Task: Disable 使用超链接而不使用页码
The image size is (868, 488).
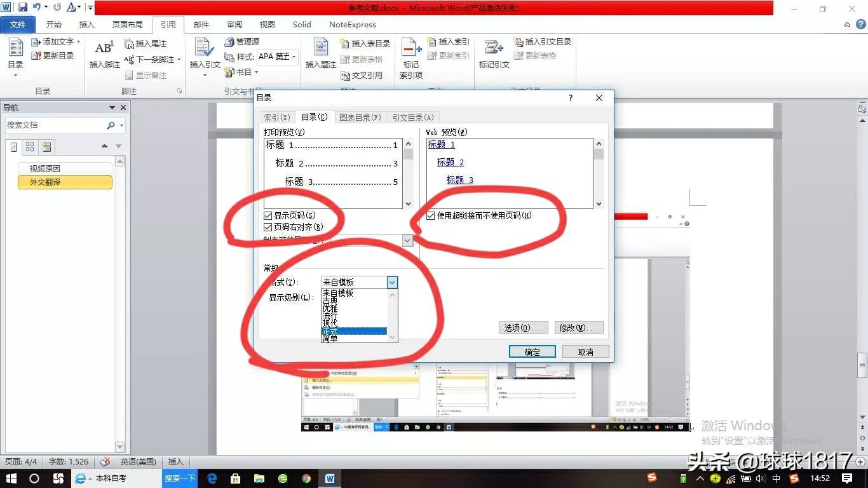Action: (431, 215)
